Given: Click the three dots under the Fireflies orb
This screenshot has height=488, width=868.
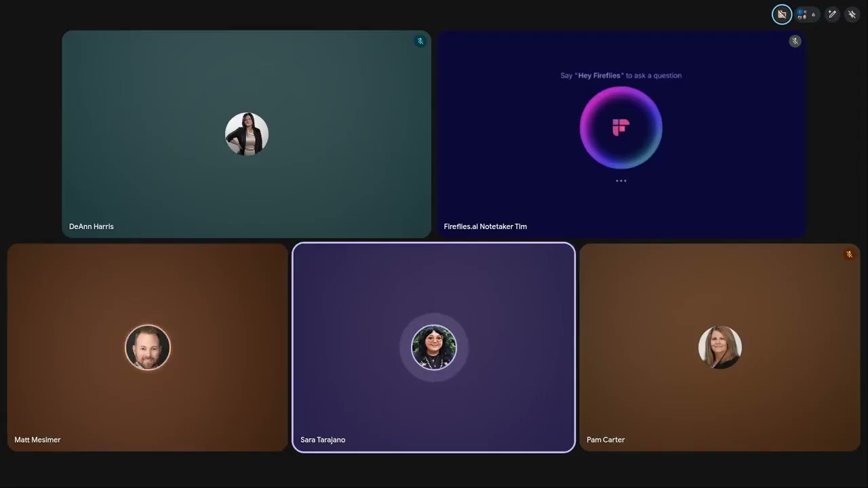Looking at the screenshot, I should click(x=621, y=181).
